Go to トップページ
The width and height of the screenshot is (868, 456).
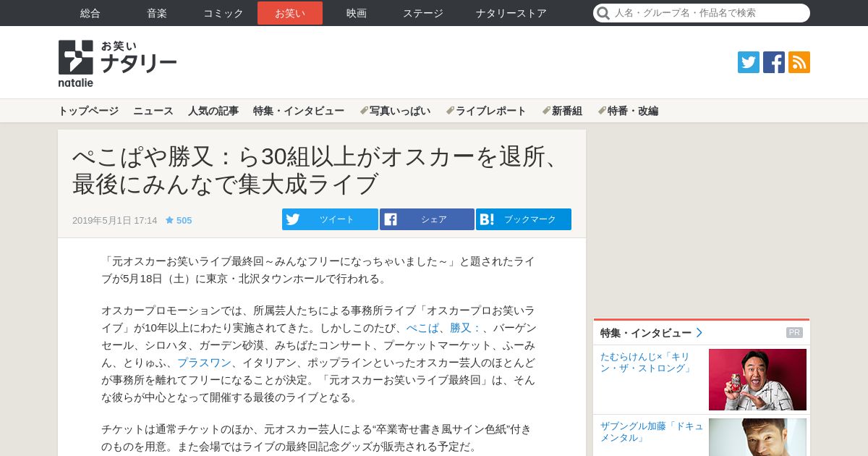[88, 111]
